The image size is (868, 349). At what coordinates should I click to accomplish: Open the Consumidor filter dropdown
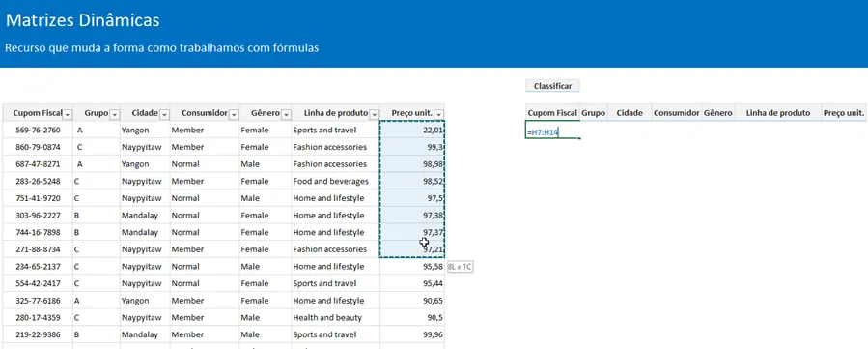(x=234, y=115)
